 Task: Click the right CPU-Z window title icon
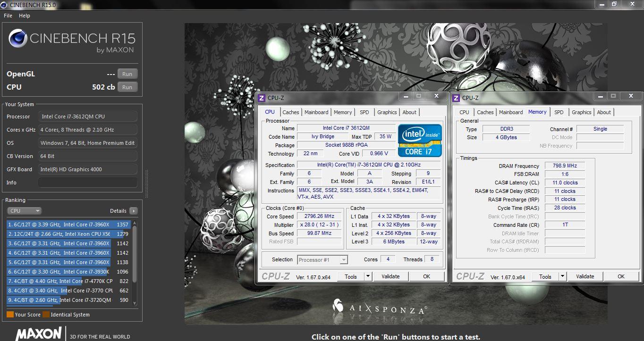pos(456,98)
